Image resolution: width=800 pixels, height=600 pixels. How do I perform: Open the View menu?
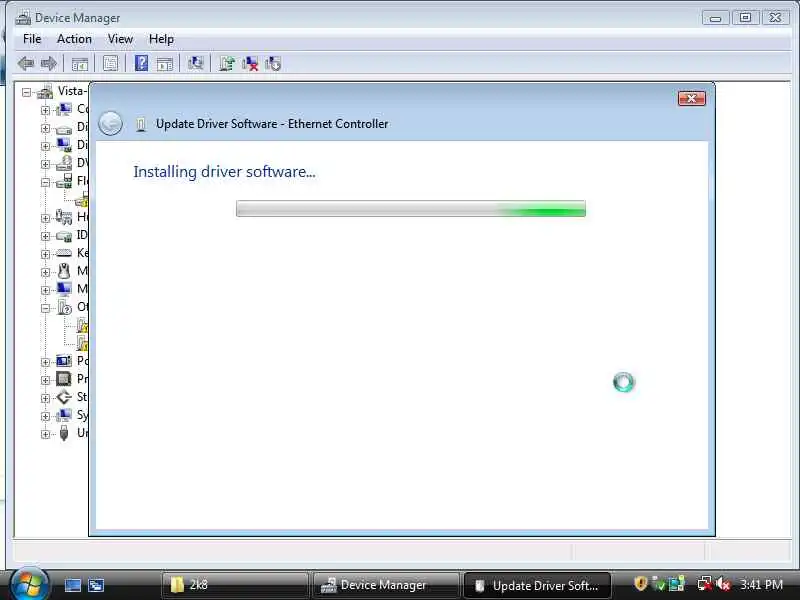[x=120, y=39]
